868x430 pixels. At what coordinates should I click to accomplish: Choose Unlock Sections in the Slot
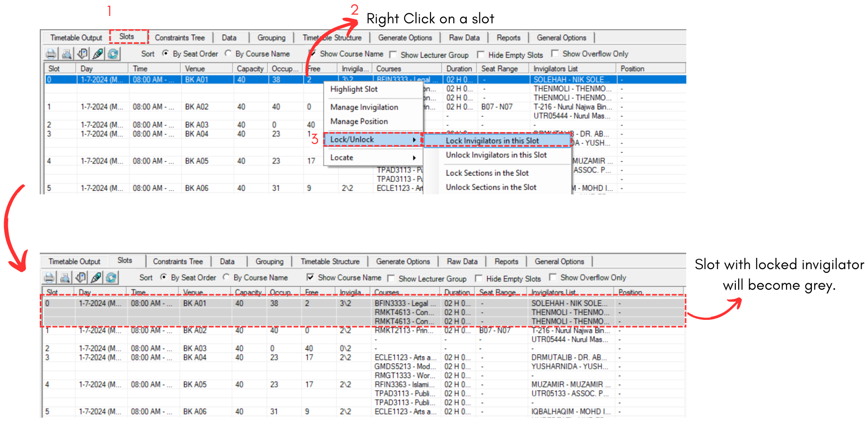491,187
